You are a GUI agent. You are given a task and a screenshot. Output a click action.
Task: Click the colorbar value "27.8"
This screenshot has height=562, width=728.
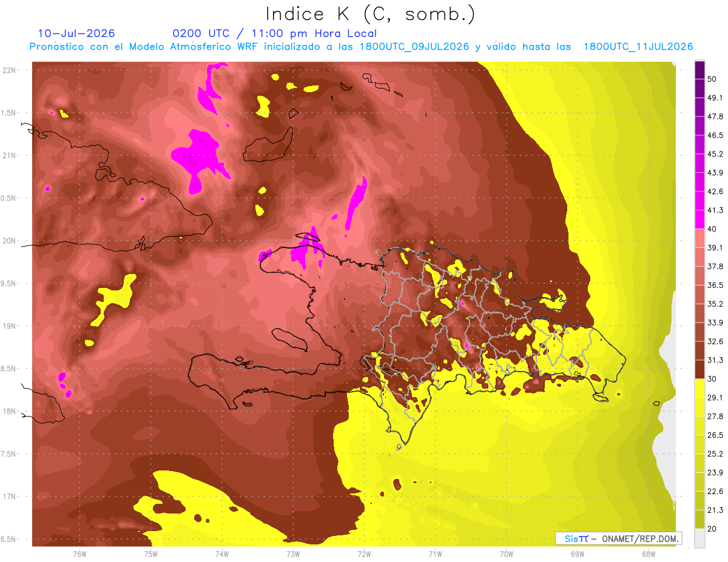pyautogui.click(x=715, y=416)
